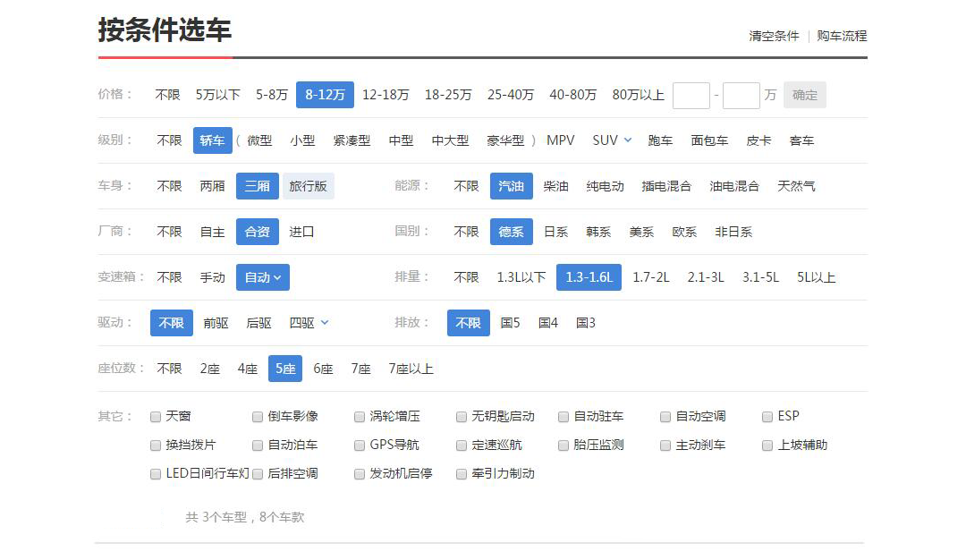The height and width of the screenshot is (560, 966).
Task: Select 1.7-2L displacement option
Action: pos(650,277)
